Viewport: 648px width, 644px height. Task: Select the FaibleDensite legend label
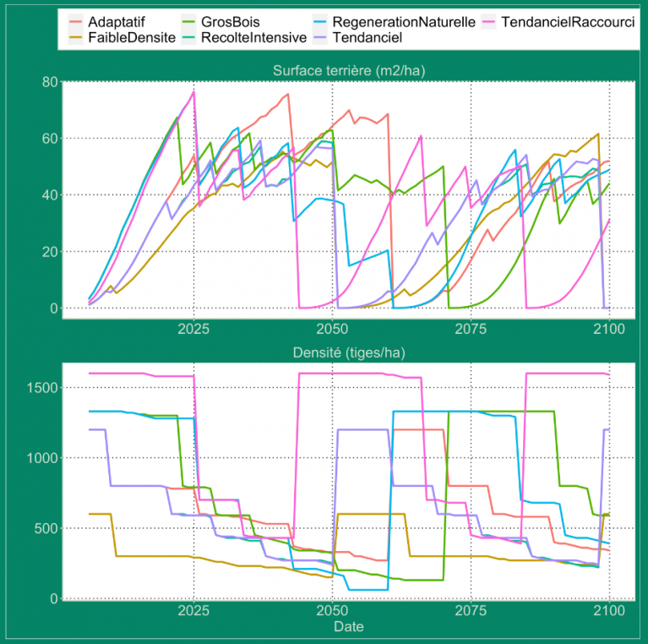(132, 37)
